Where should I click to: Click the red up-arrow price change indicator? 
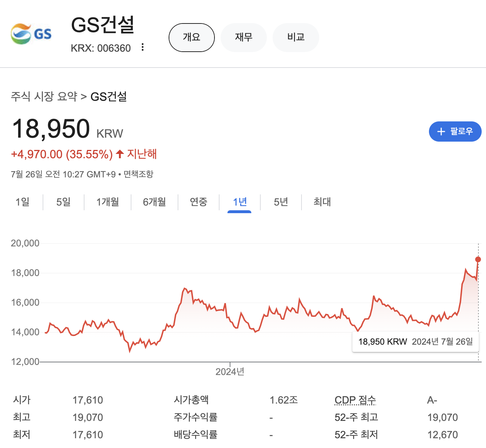pos(120,154)
